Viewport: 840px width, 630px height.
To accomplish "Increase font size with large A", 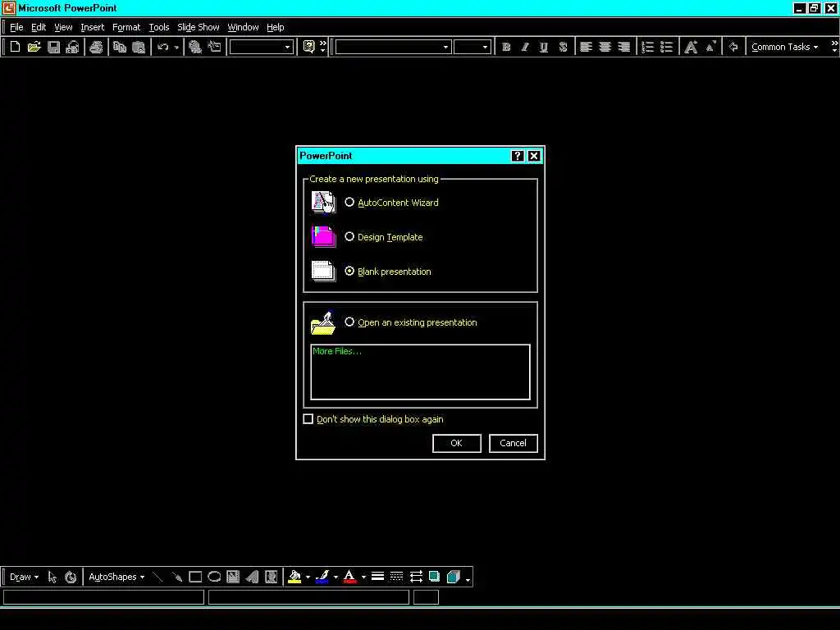I will pos(691,47).
